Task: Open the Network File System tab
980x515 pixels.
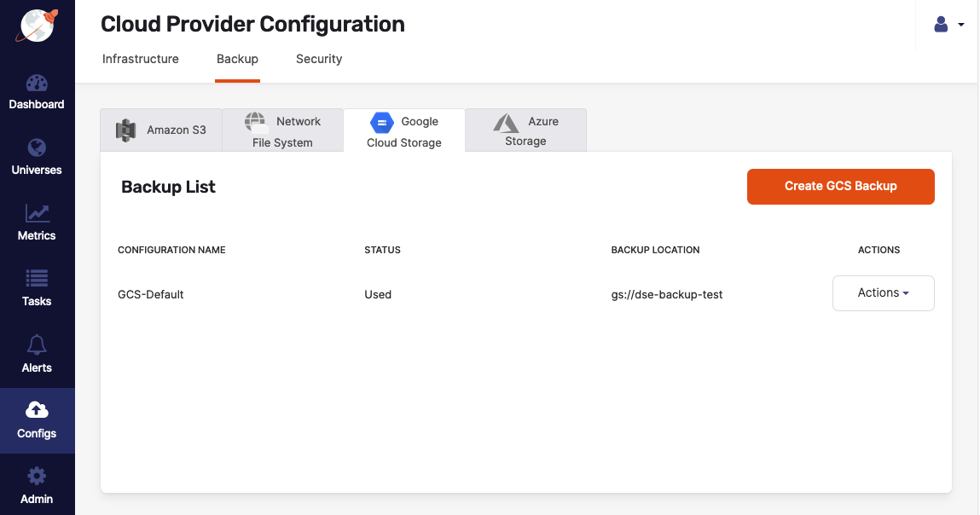Action: click(x=282, y=131)
